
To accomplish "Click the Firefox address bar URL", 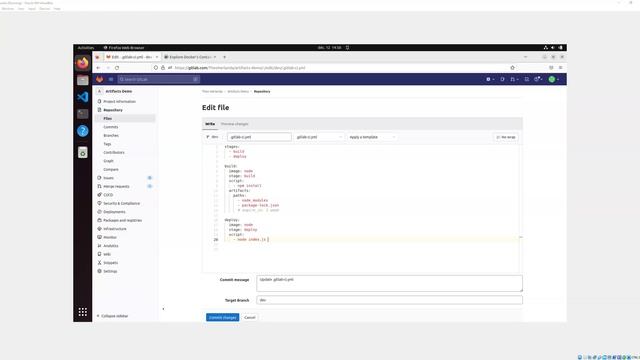I will click(240, 68).
